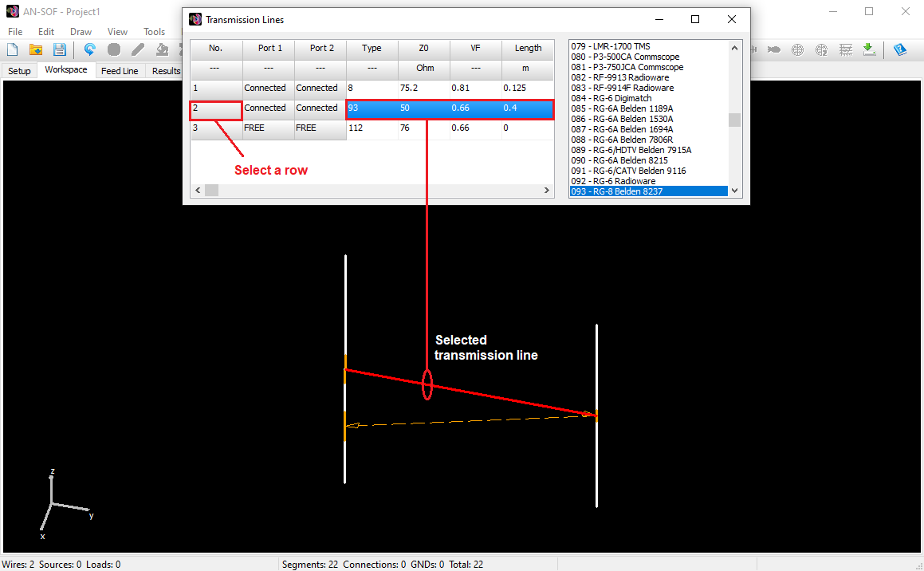This screenshot has width=924, height=571.
Task: Switch to the Feed Line tab
Action: [120, 70]
